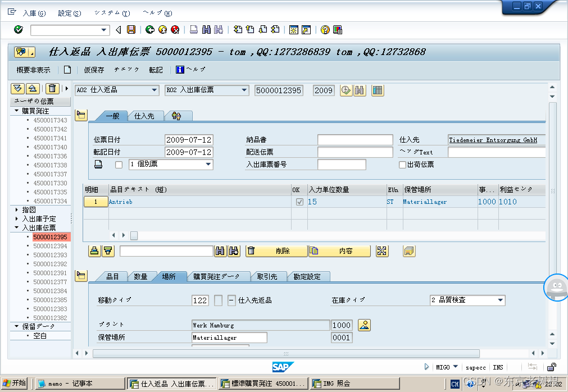Click the green back arrow icon
The height and width of the screenshot is (392, 568).
(x=150, y=30)
